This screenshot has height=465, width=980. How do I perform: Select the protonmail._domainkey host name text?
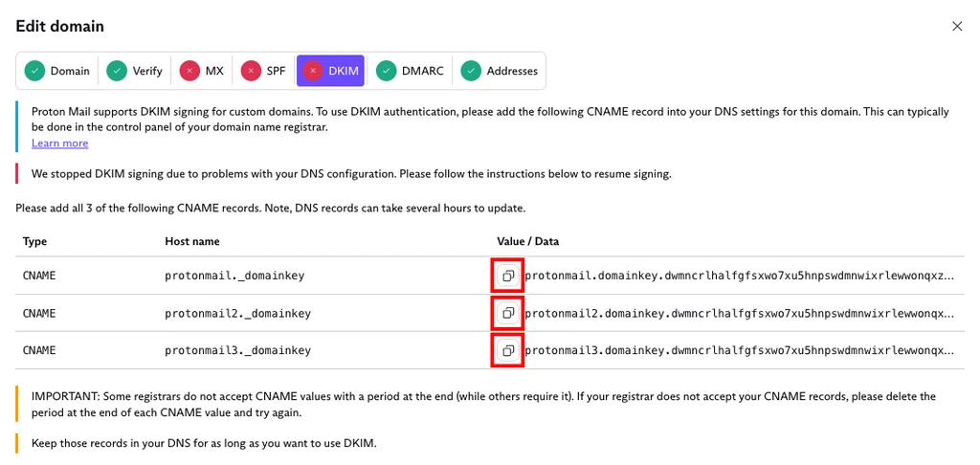point(234,275)
